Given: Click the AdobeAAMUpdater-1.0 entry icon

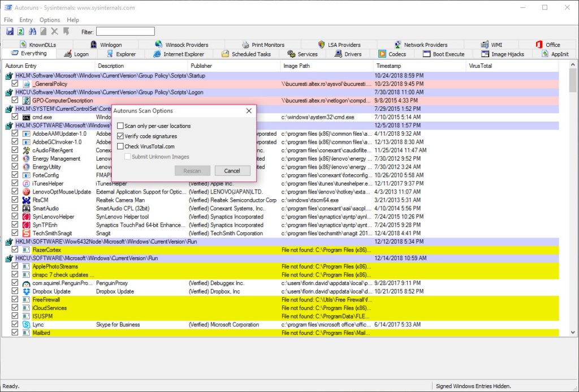Looking at the screenshot, I should click(x=26, y=133).
